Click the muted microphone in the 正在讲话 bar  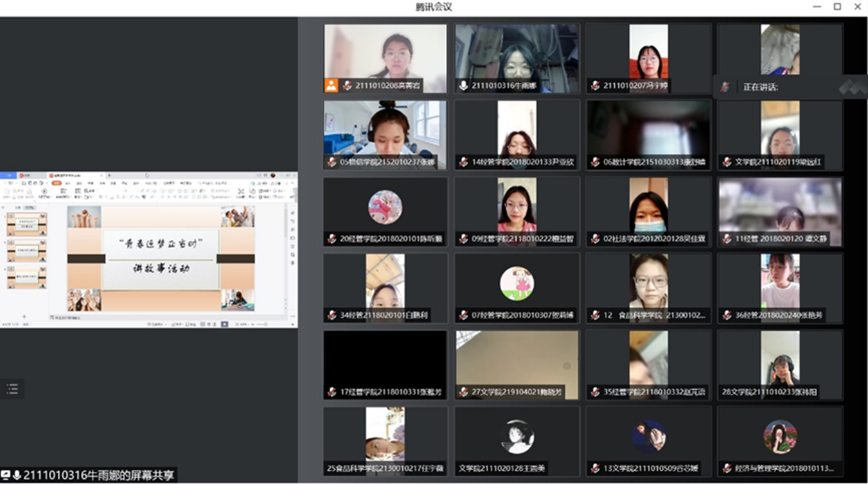(x=725, y=87)
